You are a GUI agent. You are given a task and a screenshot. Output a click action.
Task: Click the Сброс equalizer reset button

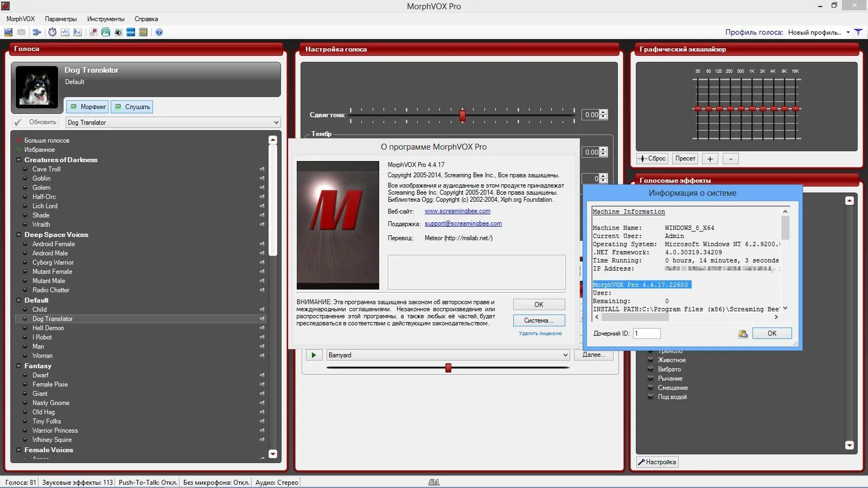[x=652, y=159]
